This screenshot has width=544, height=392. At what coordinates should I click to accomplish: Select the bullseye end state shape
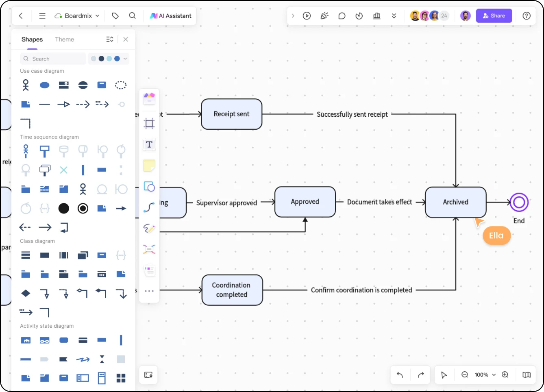[83, 209]
